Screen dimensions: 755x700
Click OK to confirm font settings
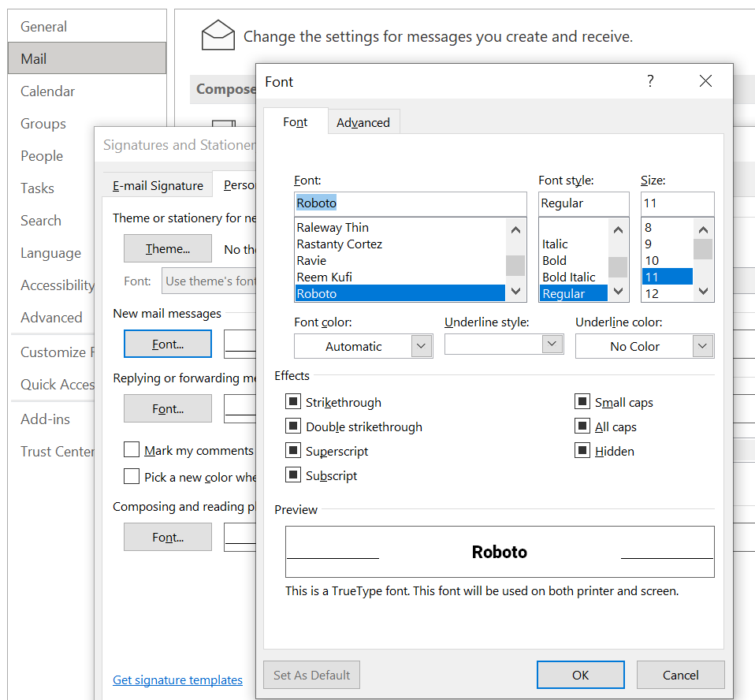click(580, 675)
